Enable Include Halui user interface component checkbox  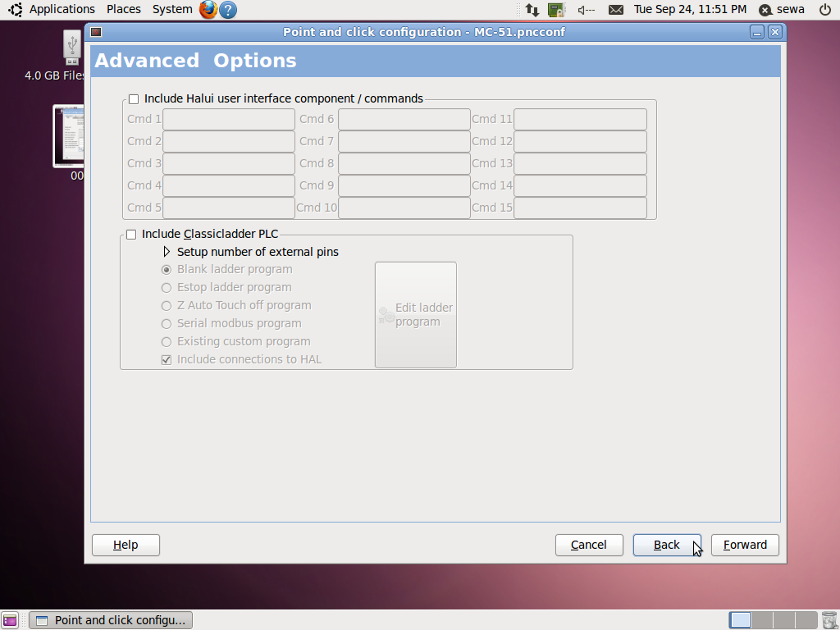point(134,99)
